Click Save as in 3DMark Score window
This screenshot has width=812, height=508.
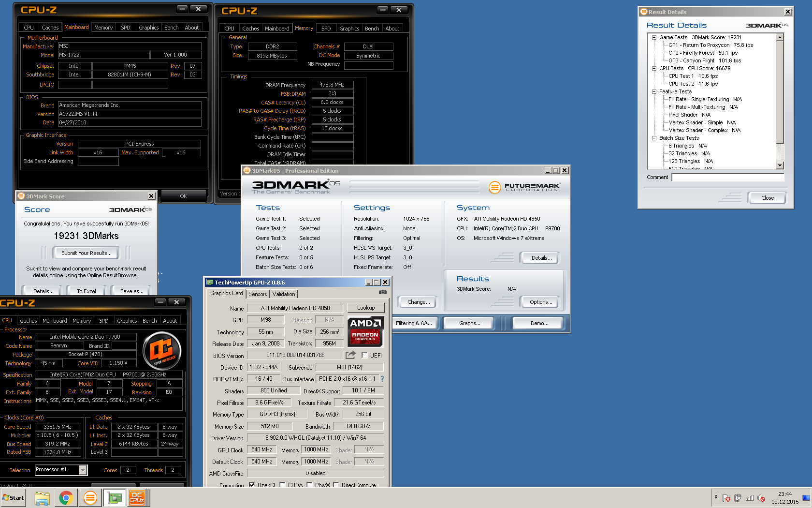tap(132, 291)
